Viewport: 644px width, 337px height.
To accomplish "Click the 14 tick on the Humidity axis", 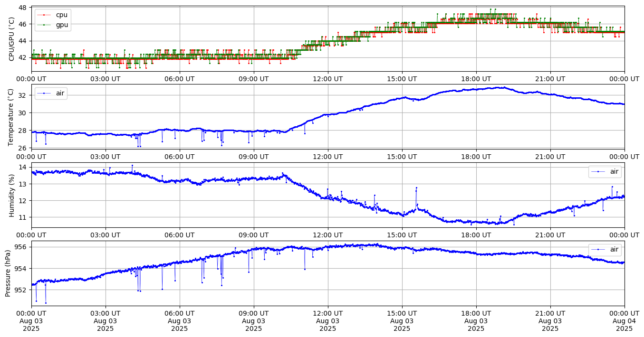I will tap(23, 167).
